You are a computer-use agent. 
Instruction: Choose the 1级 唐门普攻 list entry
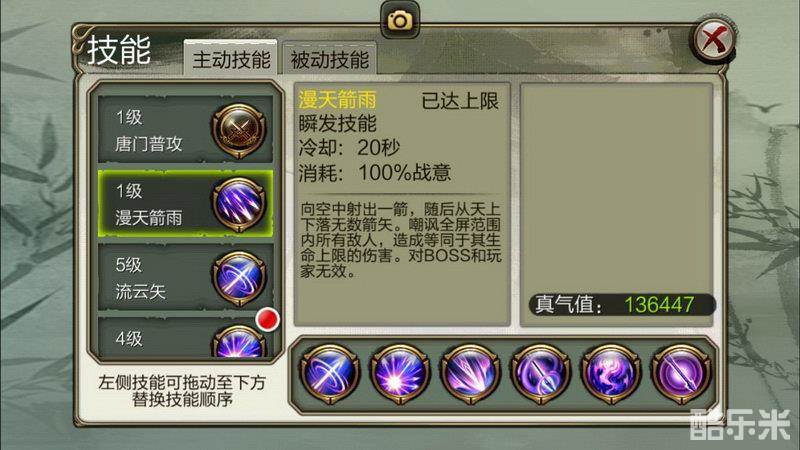(x=186, y=130)
